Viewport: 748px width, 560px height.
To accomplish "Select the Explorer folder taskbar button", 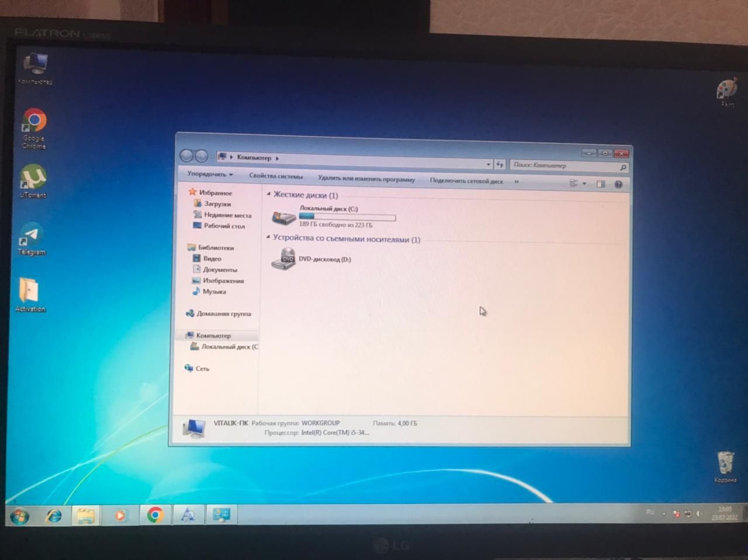I will [86, 515].
